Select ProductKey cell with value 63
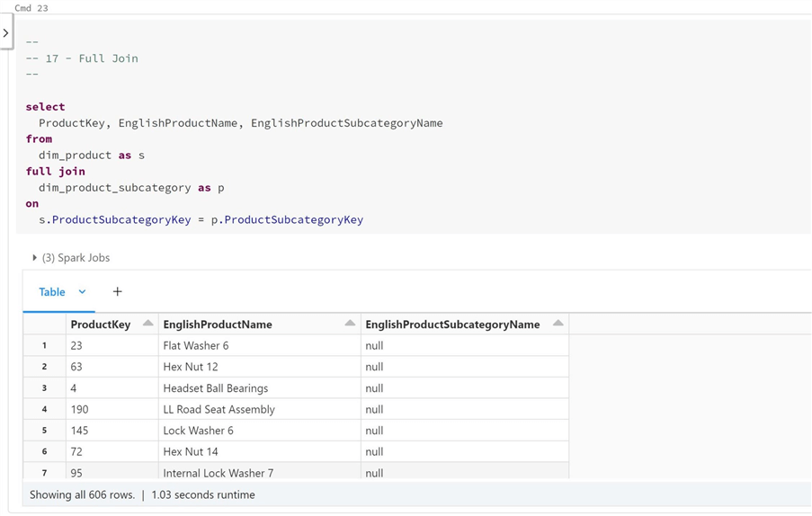 (x=112, y=367)
